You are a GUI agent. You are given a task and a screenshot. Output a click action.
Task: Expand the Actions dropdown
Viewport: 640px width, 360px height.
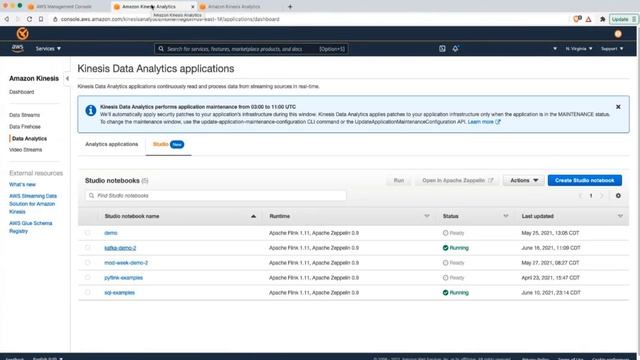[x=524, y=180]
